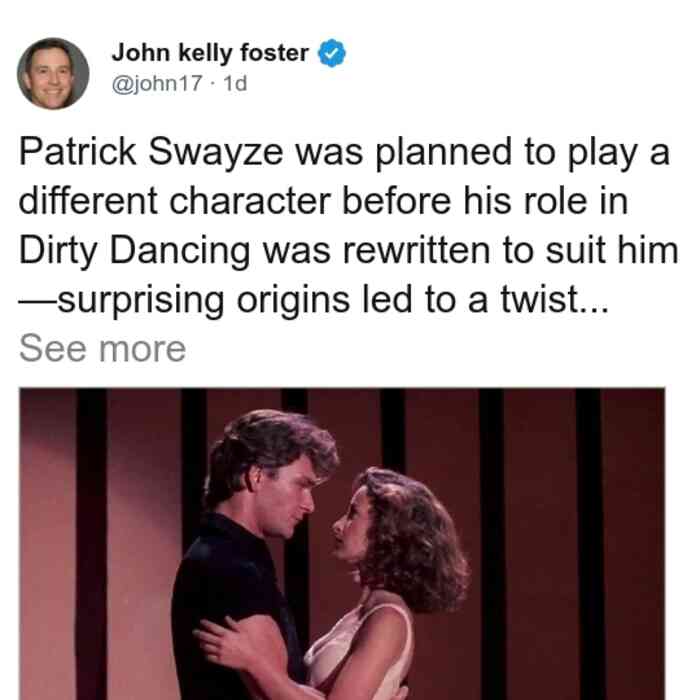Screen dimensions: 700x700
Task: Open the Dirty Dancing photo attachment
Action: [x=342, y=544]
